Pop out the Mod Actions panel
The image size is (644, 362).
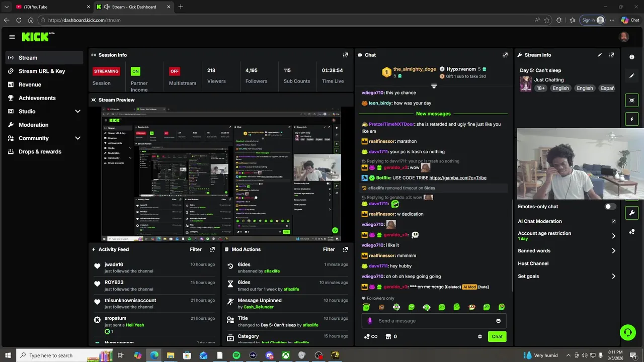click(345, 249)
